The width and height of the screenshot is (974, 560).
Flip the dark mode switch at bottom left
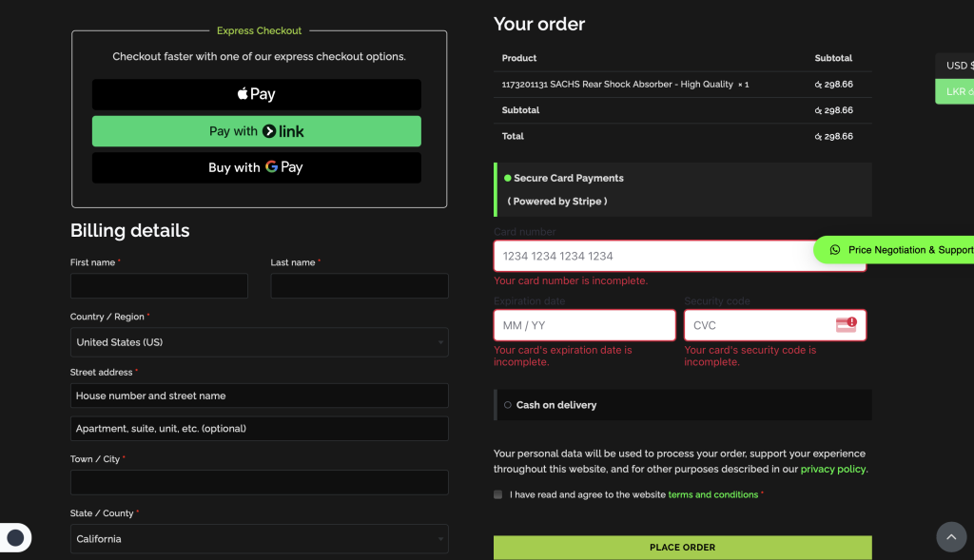(x=16, y=537)
